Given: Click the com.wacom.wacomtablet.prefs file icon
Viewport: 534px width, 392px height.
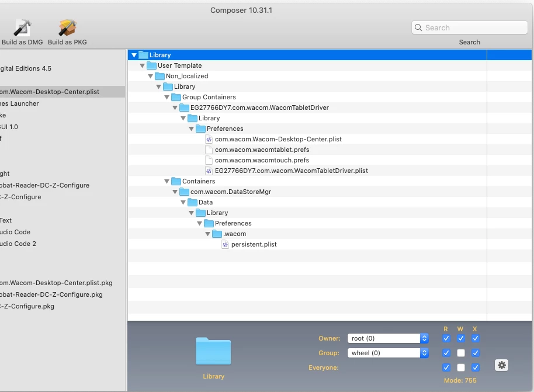Looking at the screenshot, I should tap(209, 150).
